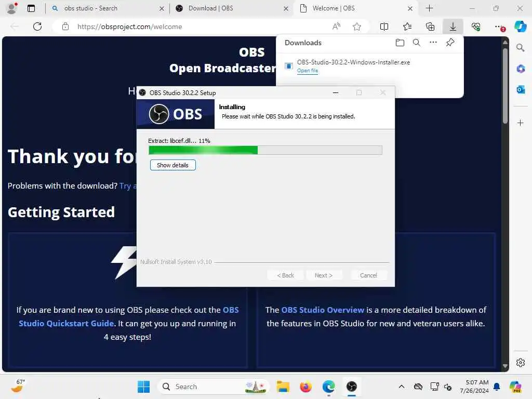Open a new browser tab
This screenshot has width=532, height=399.
(x=429, y=8)
